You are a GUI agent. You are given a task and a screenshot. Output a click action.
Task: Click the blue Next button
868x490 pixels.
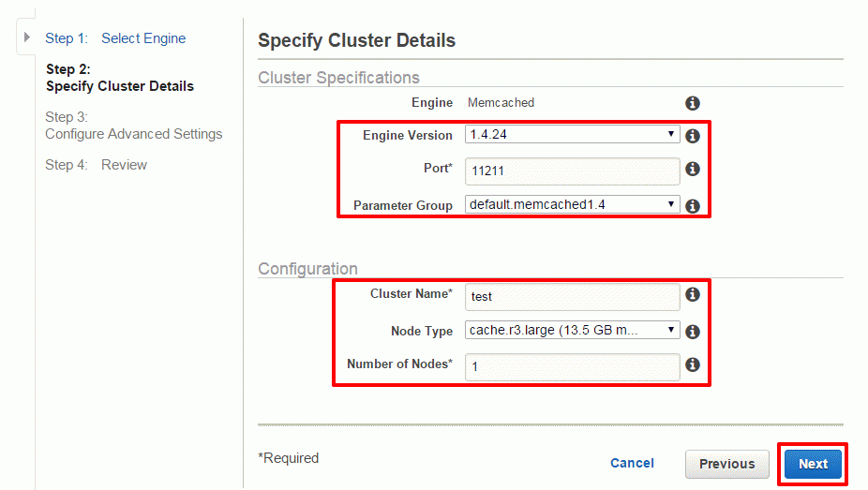[813, 464]
